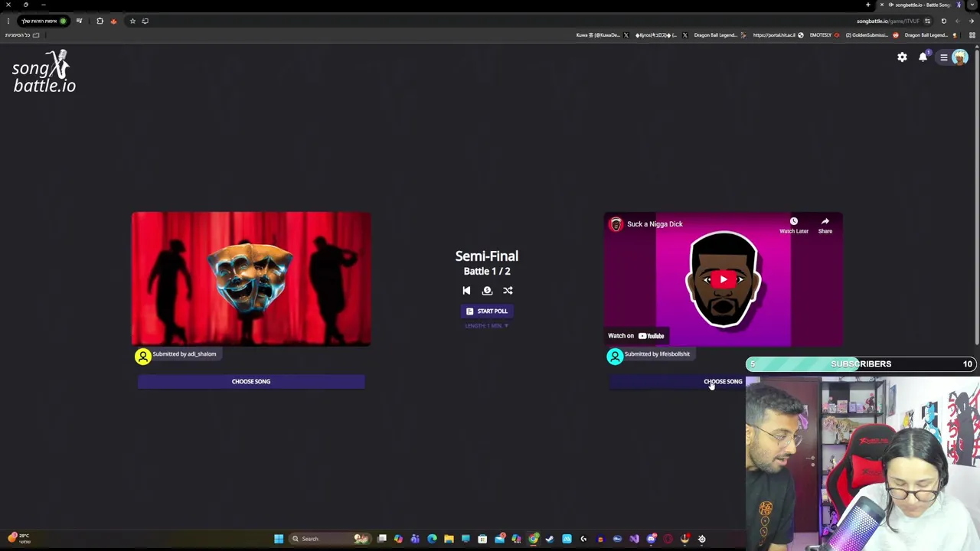Open Microsoft Store from taskbar
This screenshot has width=980, height=551.
(x=482, y=539)
